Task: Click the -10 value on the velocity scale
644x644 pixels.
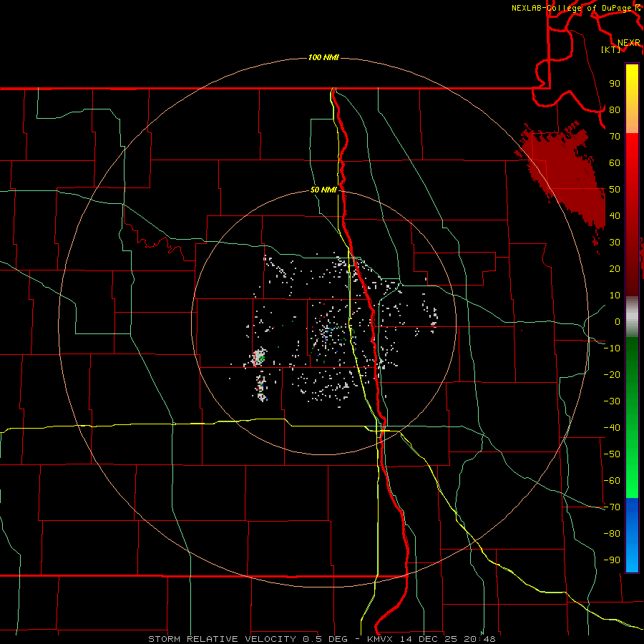Action: pyautogui.click(x=612, y=348)
